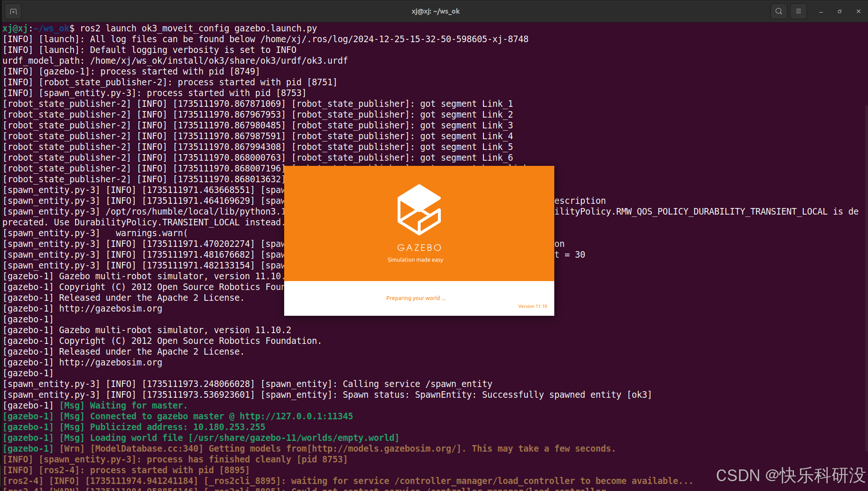Image resolution: width=868 pixels, height=491 pixels.
Task: Click 'got segment Link_3' line
Action: pos(258,126)
